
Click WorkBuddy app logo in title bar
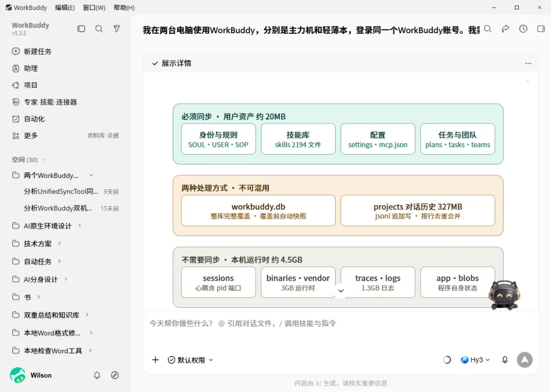pos(9,7)
